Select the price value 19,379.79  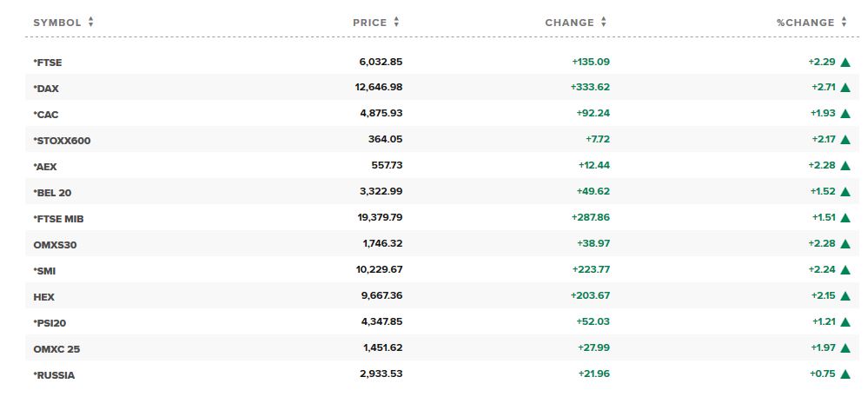tap(381, 217)
